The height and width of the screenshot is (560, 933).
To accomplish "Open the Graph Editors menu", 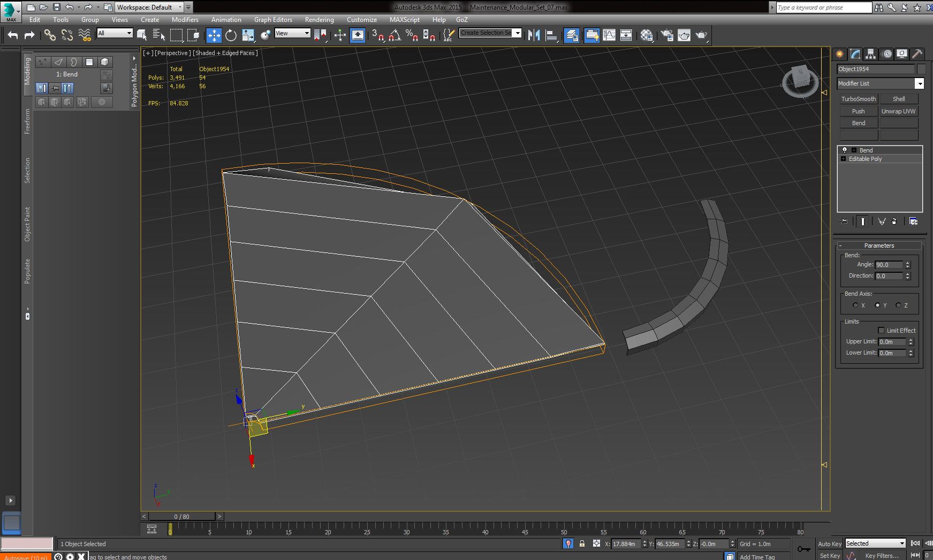I will (273, 20).
